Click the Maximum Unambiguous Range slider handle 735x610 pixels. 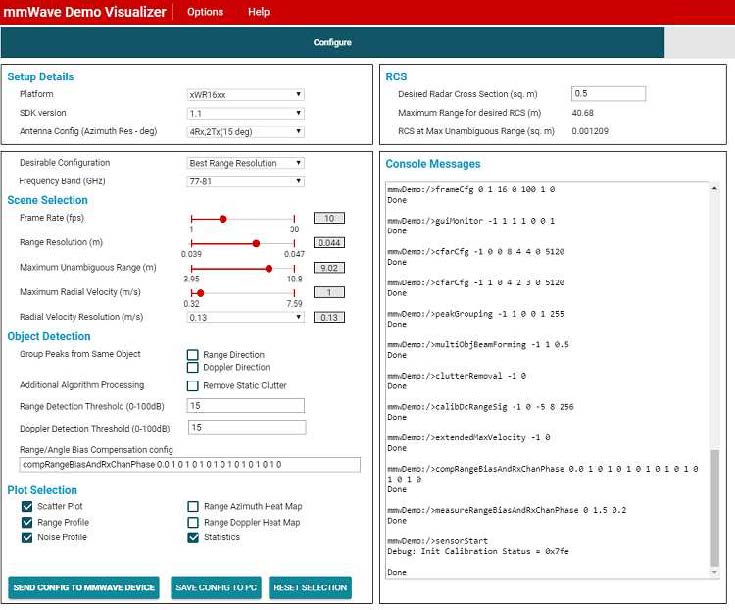[269, 269]
